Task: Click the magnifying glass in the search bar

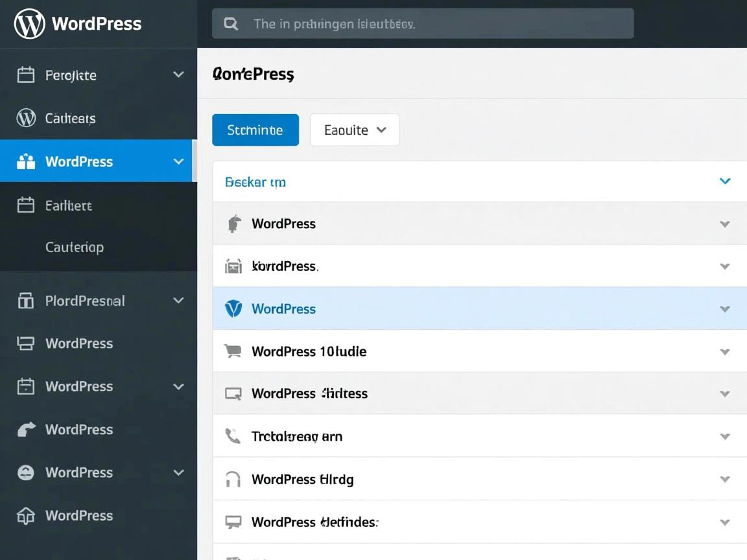Action: pyautogui.click(x=231, y=23)
